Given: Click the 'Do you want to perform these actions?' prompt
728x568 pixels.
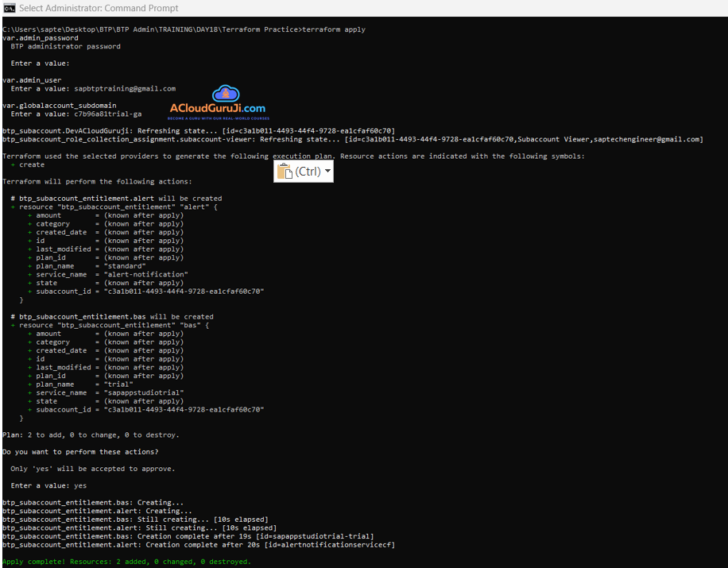Looking at the screenshot, I should [79, 452].
